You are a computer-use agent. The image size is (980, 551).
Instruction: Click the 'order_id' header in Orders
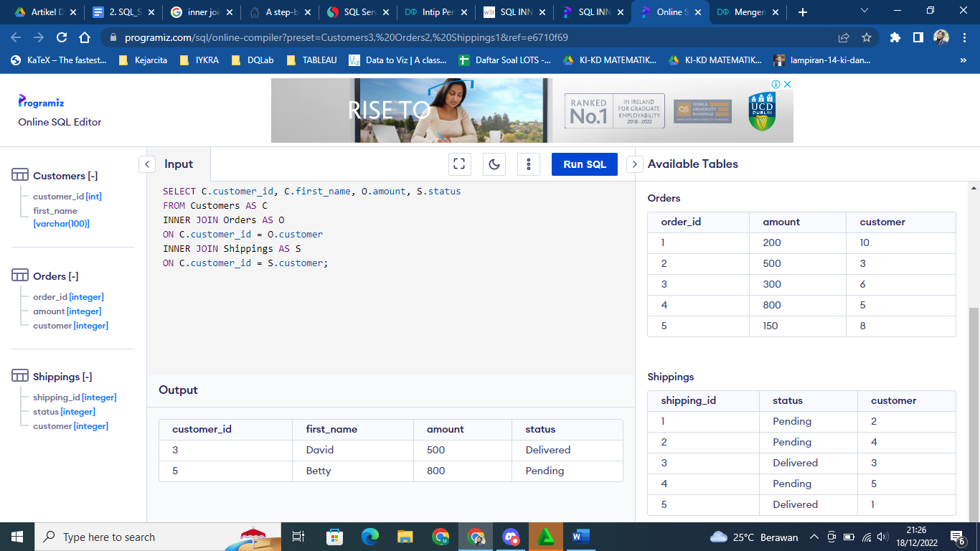click(681, 222)
